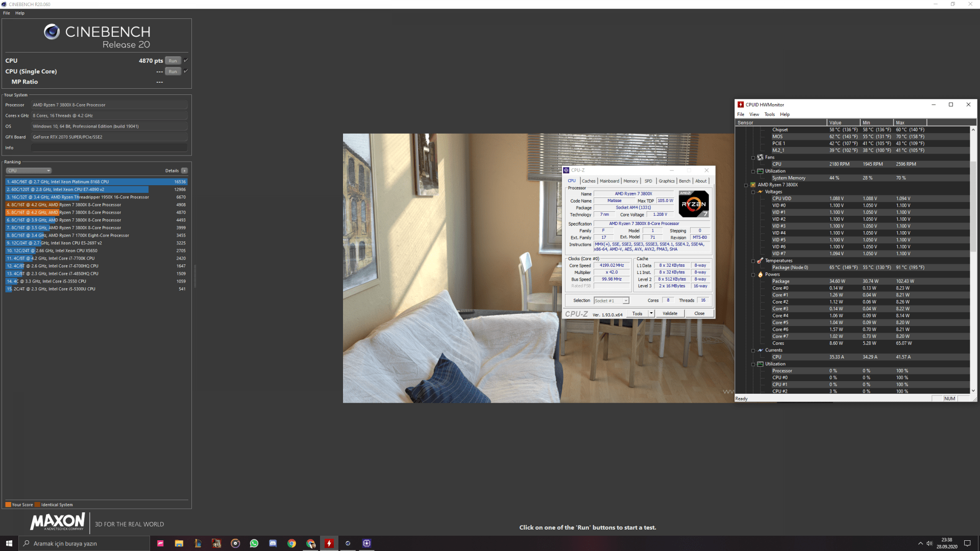
Task: Click the Powers flame icon
Action: point(760,274)
